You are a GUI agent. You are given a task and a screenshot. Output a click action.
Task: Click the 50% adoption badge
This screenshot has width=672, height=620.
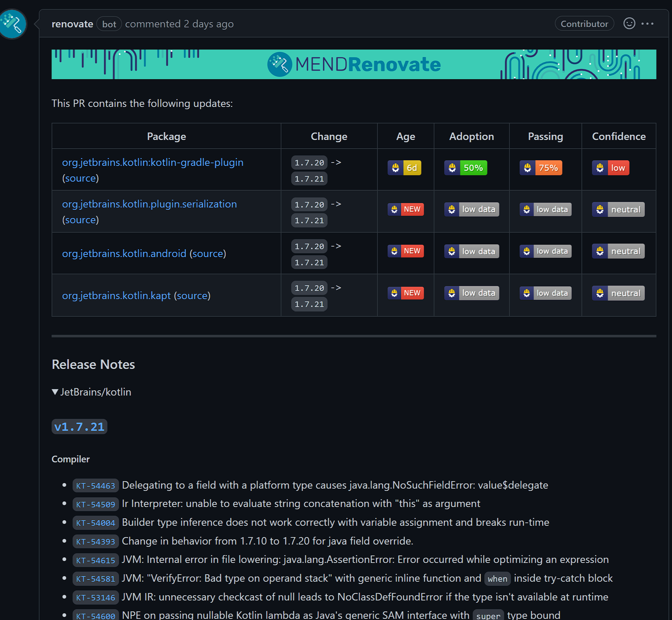coord(465,168)
